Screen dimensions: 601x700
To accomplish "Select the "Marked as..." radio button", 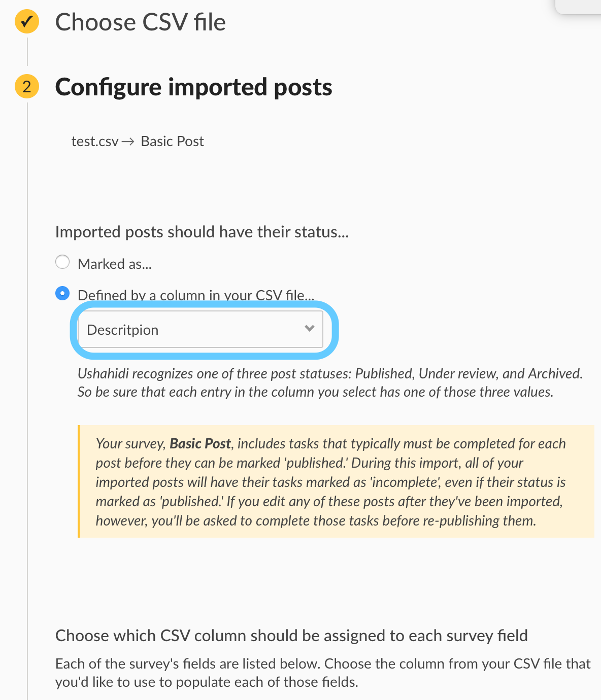I will [x=62, y=262].
